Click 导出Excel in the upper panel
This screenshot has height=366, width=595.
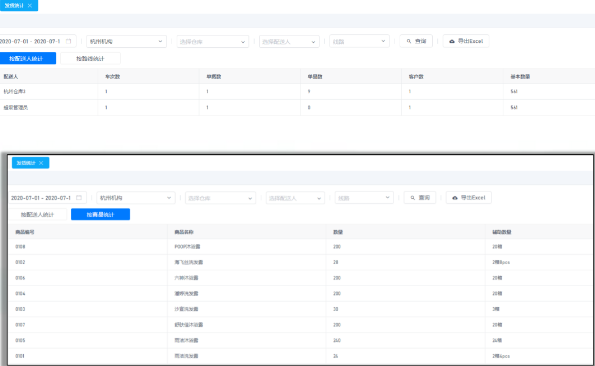(x=466, y=41)
